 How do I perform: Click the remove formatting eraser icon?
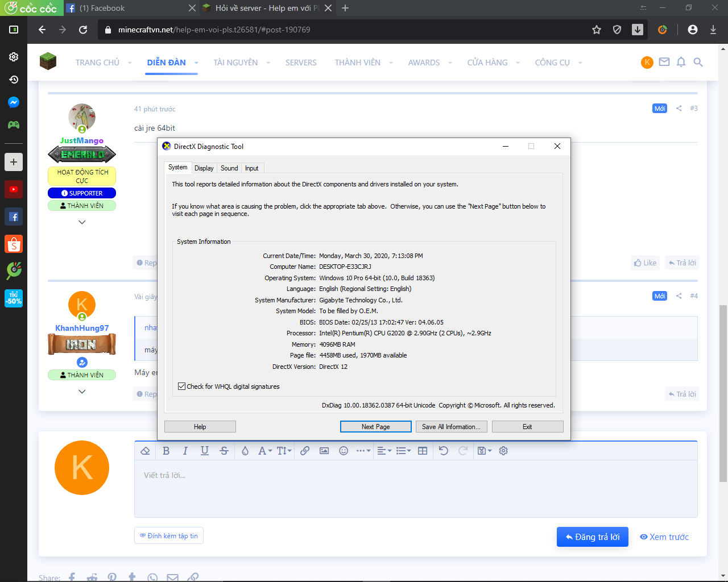click(145, 451)
